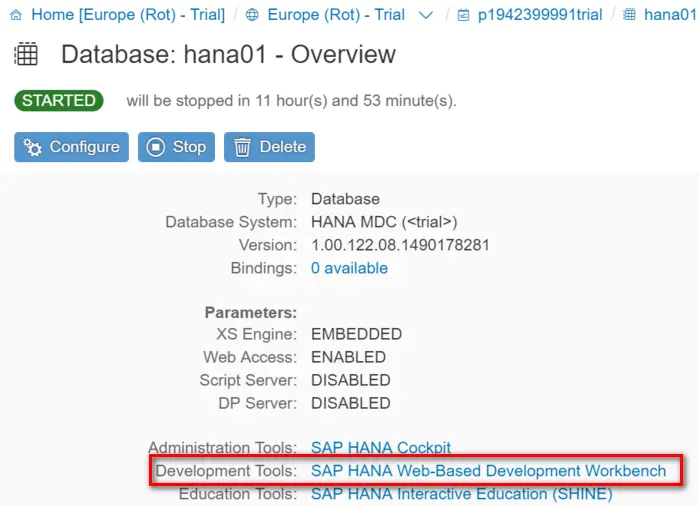Click the Administration Tools: label
Screen dimensions: 699x506
coord(222,448)
